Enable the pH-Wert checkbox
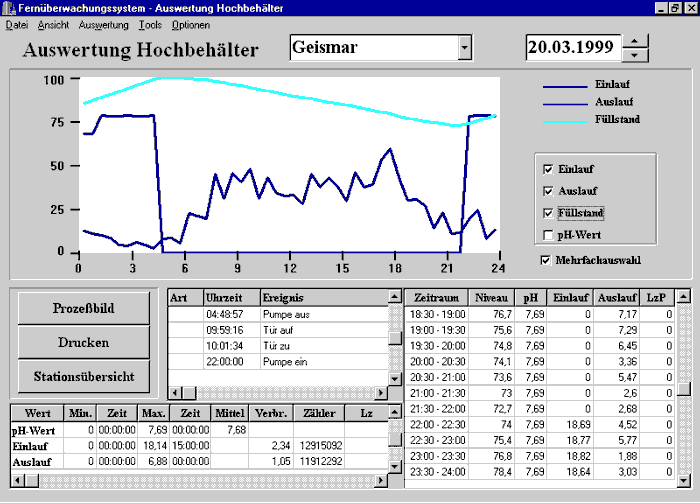700x504 pixels. pyautogui.click(x=547, y=235)
